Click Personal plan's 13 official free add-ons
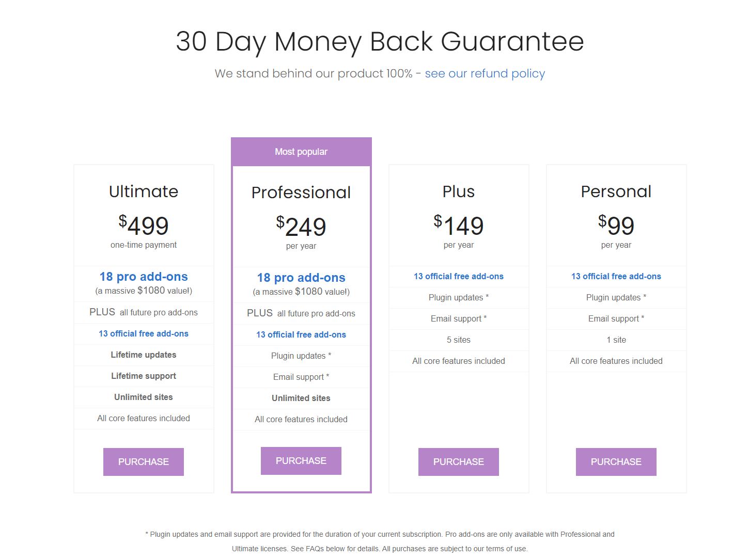The image size is (749, 560). coord(616,277)
